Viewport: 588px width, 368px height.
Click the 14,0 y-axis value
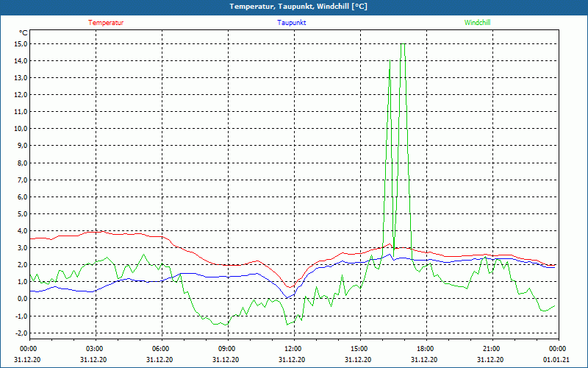21,61
